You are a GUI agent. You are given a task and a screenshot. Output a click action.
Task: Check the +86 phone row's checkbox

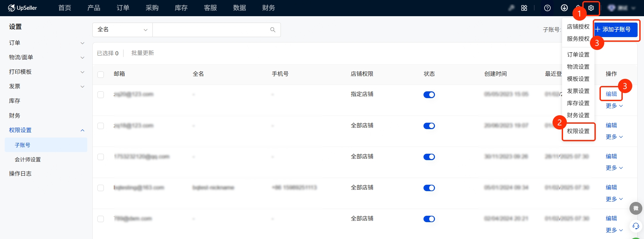click(x=100, y=188)
